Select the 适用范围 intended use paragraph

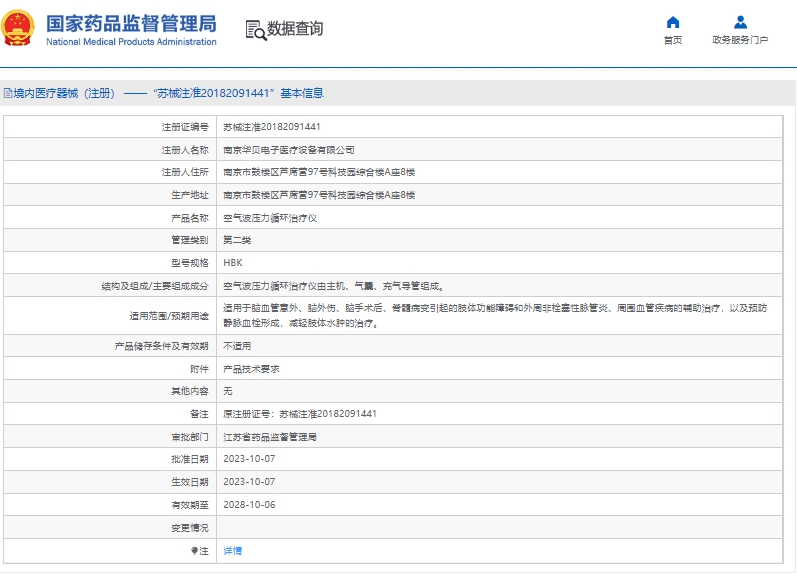[495, 315]
